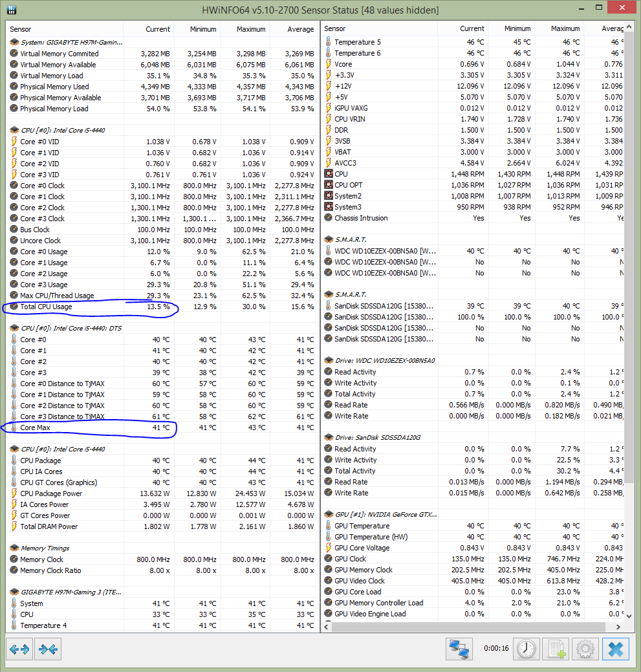Click the 24.453 W maximum package power value

point(250,493)
